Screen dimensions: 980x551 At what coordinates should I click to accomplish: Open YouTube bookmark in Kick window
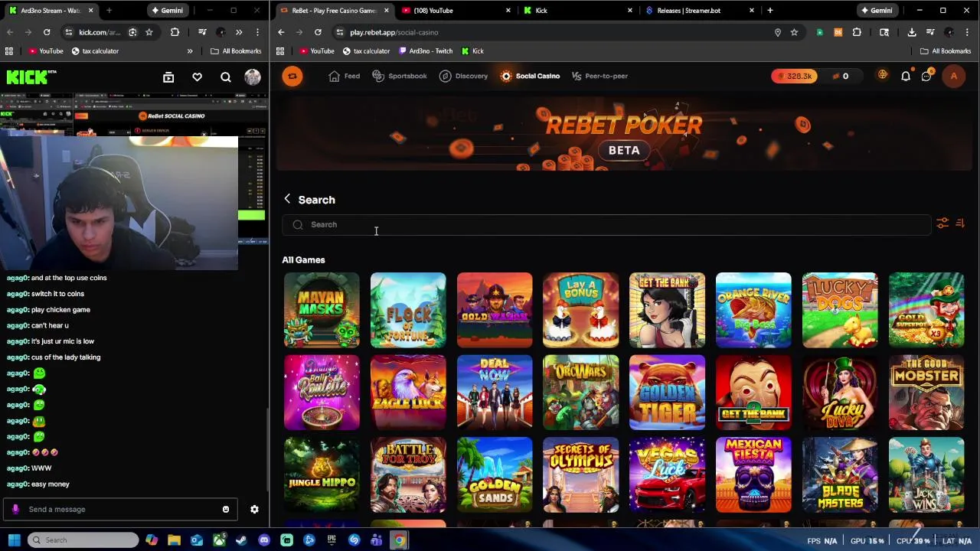[x=46, y=51]
